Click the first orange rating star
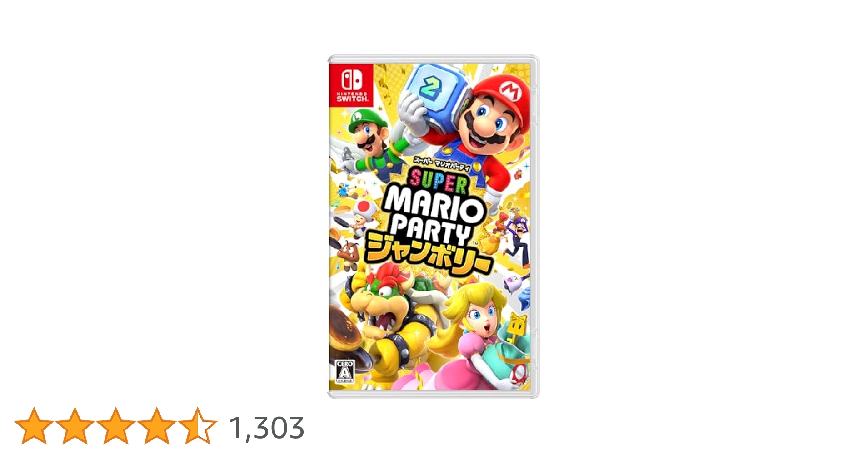868x454 pixels. coord(34,425)
